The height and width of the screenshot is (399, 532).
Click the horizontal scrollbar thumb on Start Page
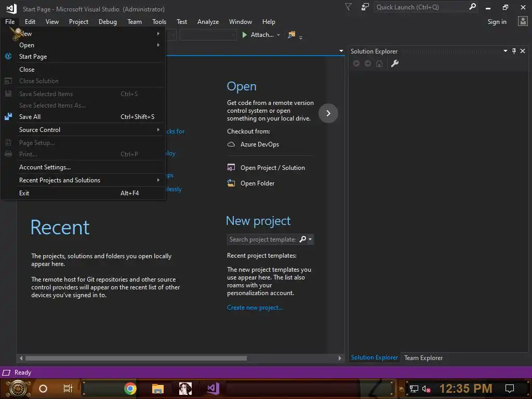136,358
